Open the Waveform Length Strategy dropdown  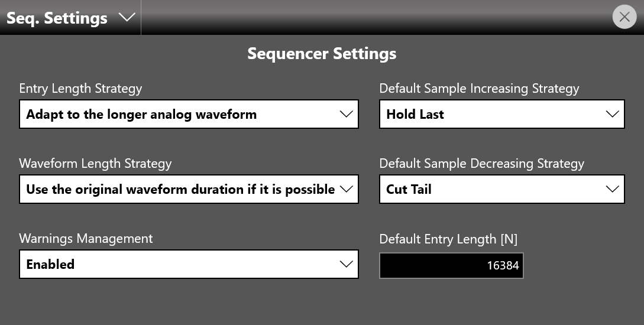(x=189, y=189)
